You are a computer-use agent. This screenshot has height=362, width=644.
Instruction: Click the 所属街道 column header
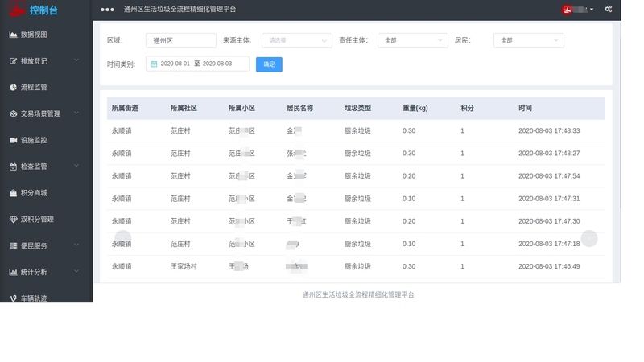[x=125, y=108]
